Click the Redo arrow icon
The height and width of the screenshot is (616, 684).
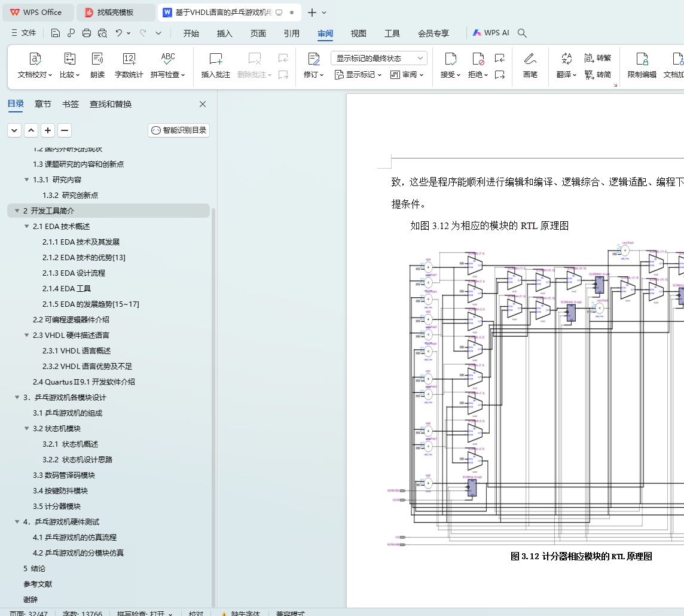[143, 33]
